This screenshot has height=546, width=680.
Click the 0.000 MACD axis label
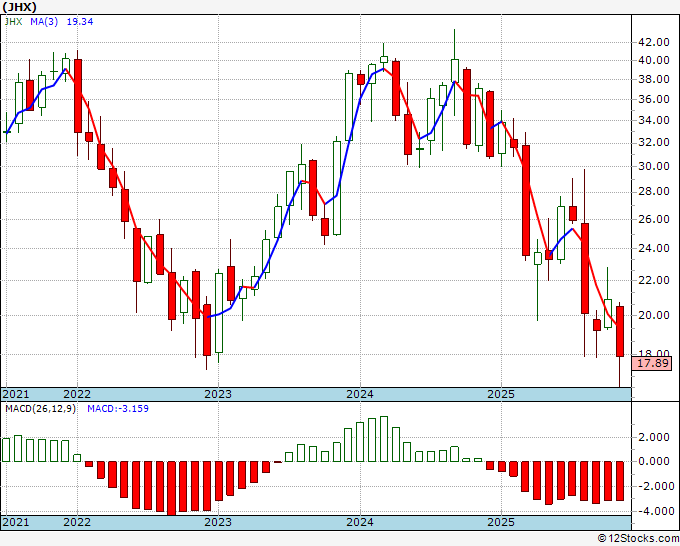654,461
